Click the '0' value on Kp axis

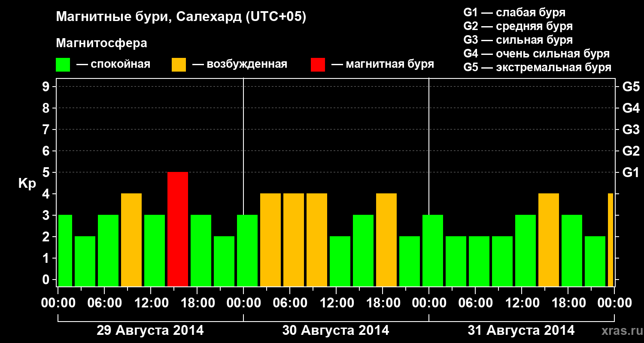click(x=47, y=280)
